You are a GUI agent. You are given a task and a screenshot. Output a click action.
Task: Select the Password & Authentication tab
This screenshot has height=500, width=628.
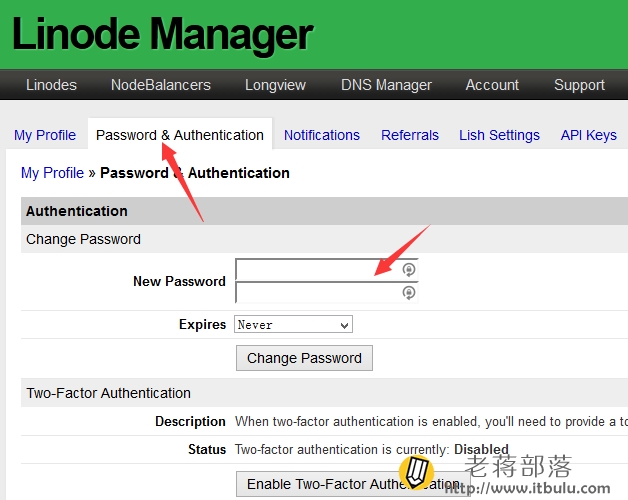click(x=180, y=135)
